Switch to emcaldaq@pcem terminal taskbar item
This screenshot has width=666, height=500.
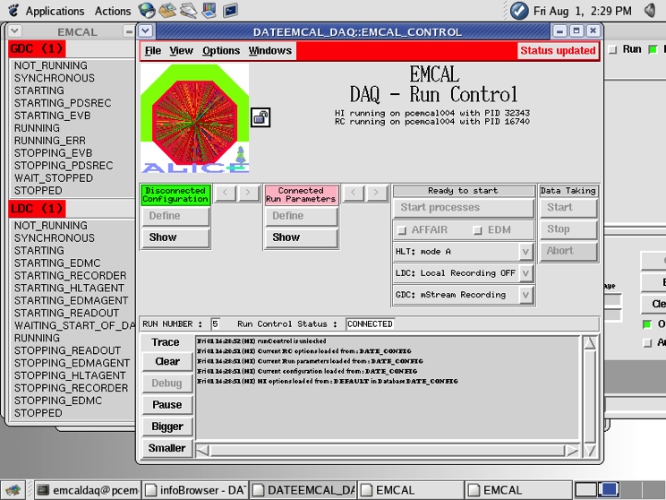87,490
